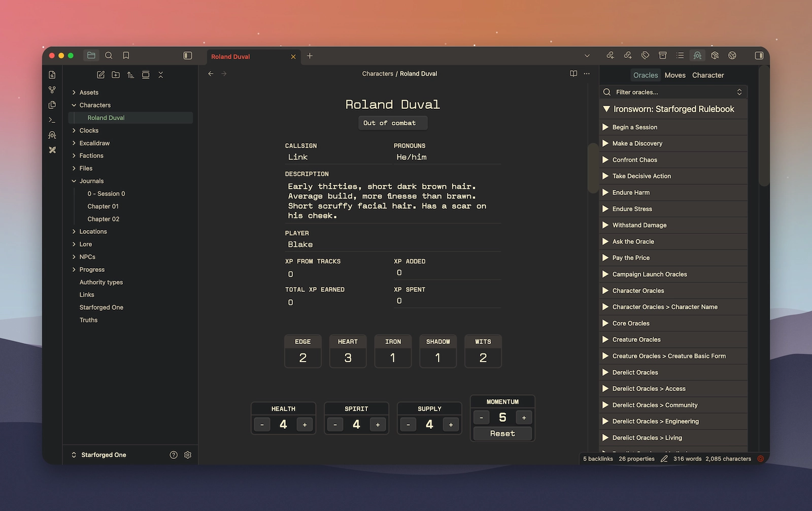The height and width of the screenshot is (511, 812).
Task: Click the tags pane icon
Action: 645,55
